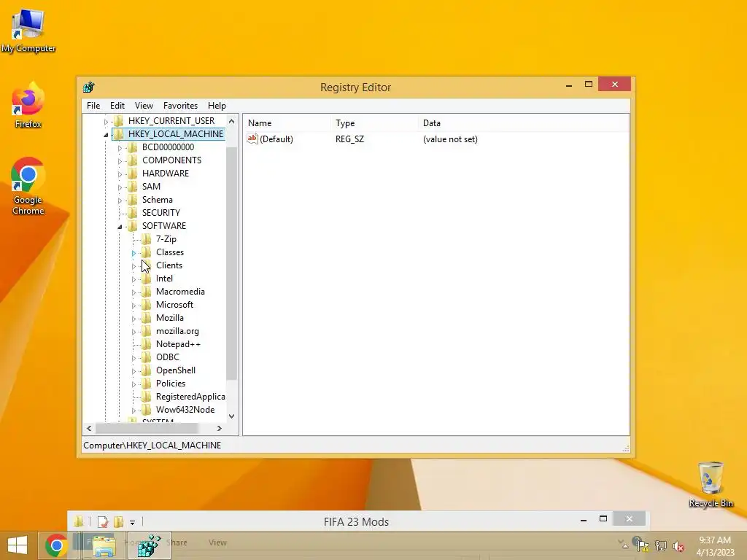Click the My Computer desktop icon
Screen dimensions: 747x560
click(x=28, y=31)
